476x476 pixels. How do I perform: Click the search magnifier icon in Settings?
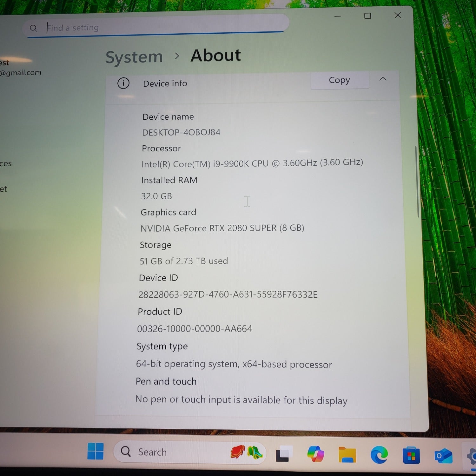coord(33,28)
